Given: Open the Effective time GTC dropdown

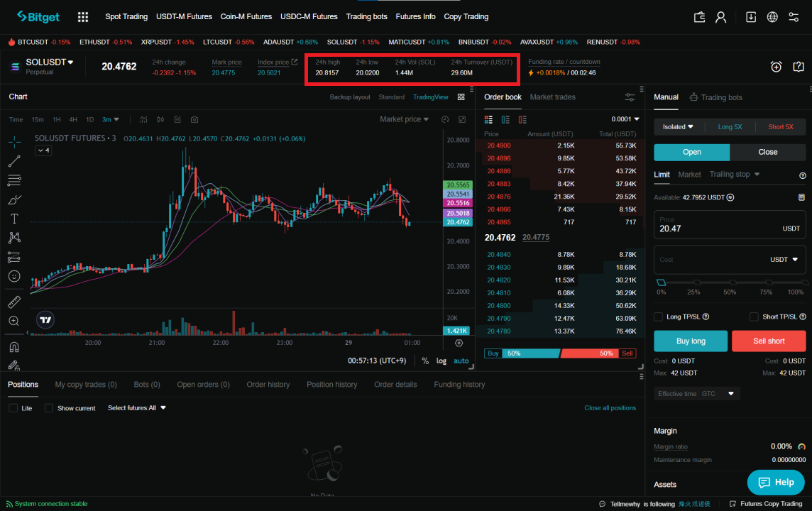Looking at the screenshot, I should pos(696,394).
